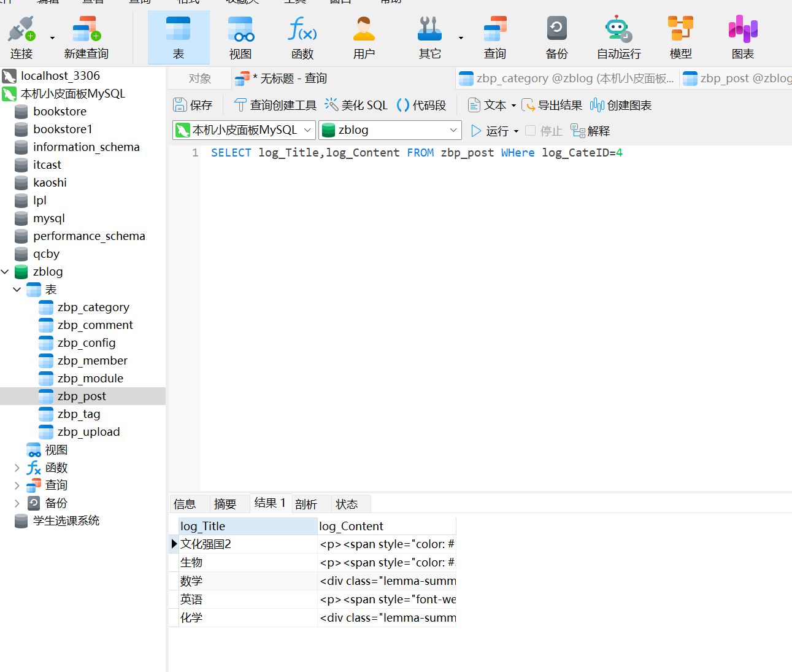The image size is (792, 672).
Task: Open the 结果 1 result tab
Action: click(270, 503)
